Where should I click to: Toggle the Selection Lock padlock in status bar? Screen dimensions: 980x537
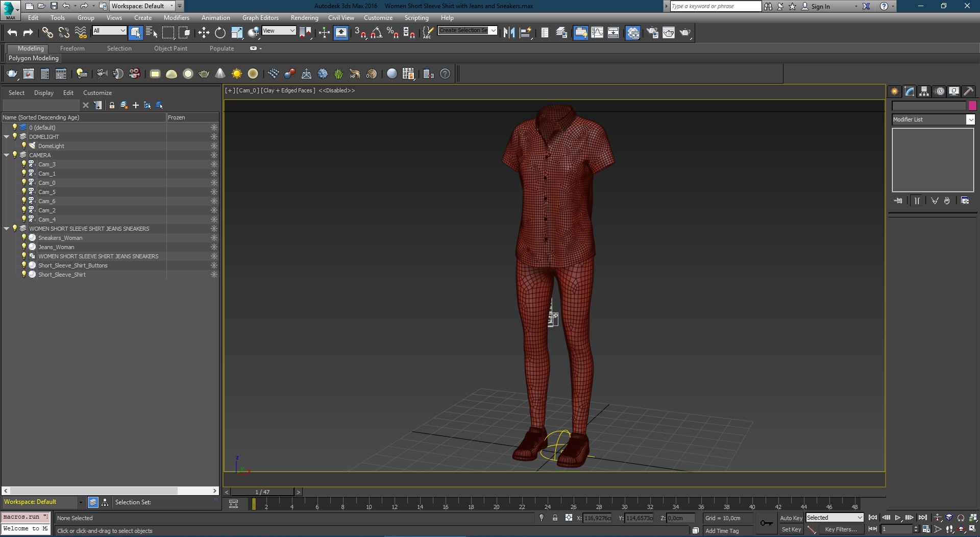click(x=555, y=518)
